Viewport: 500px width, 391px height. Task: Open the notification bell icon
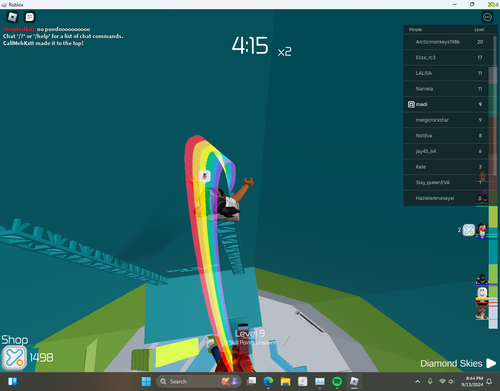489,381
